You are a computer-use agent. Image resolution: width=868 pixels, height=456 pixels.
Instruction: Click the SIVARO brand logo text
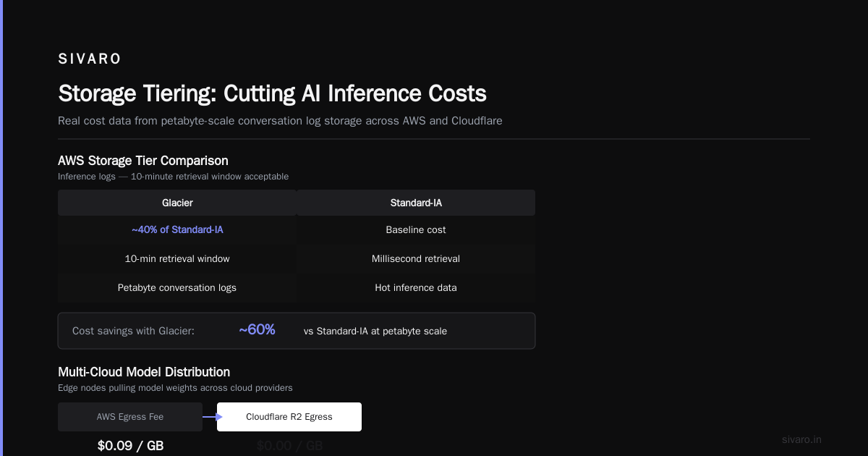point(90,59)
